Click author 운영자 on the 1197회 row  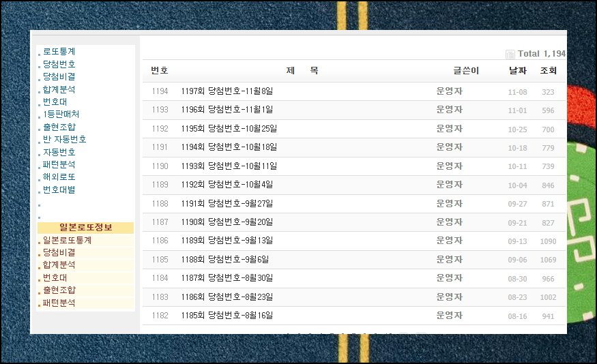tap(449, 91)
